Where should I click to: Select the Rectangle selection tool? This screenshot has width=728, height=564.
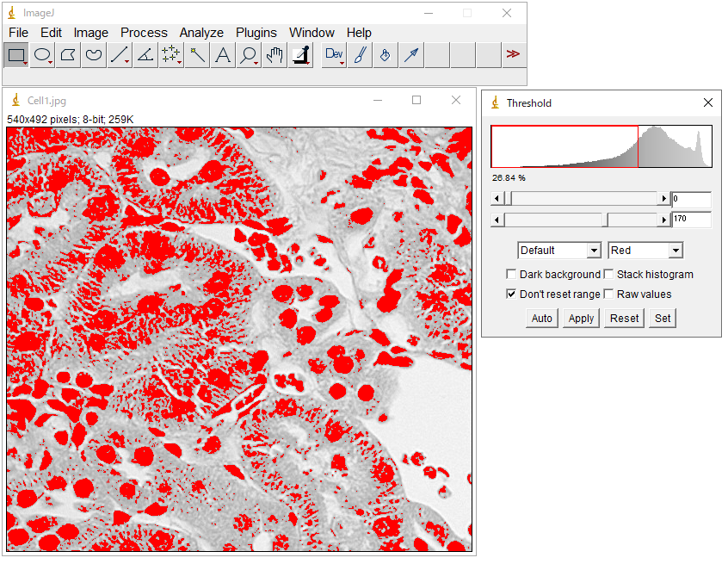click(16, 55)
